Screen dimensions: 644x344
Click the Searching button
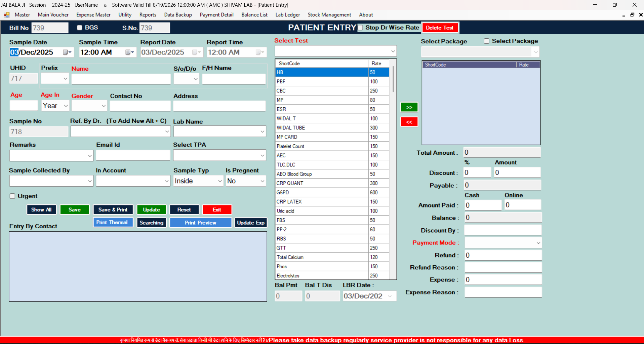pos(151,223)
